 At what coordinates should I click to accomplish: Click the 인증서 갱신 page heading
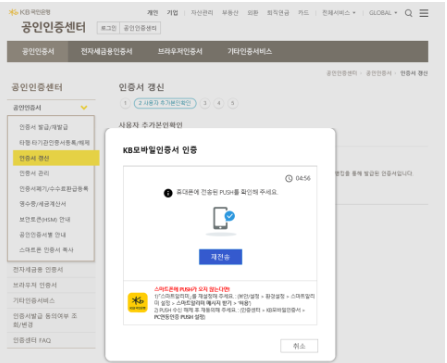141,87
